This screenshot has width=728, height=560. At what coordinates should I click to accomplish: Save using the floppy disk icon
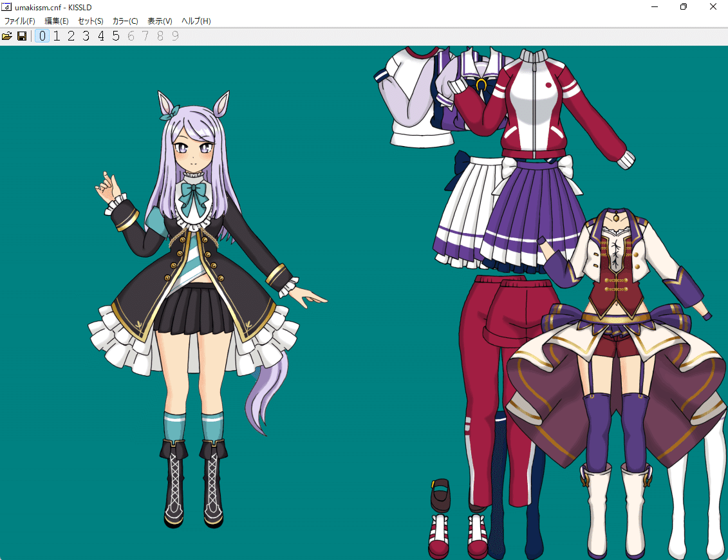pyautogui.click(x=22, y=36)
